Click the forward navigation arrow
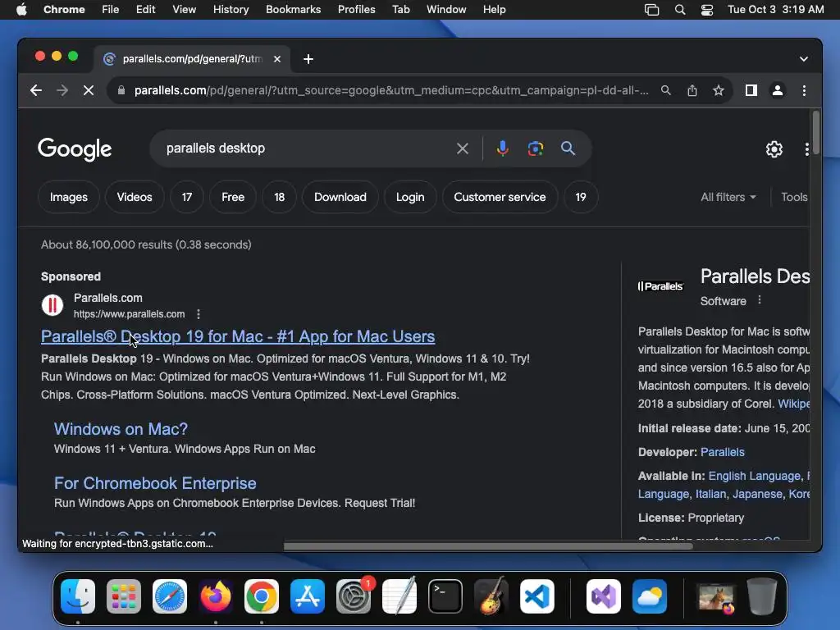Viewport: 840px width, 630px height. click(62, 90)
